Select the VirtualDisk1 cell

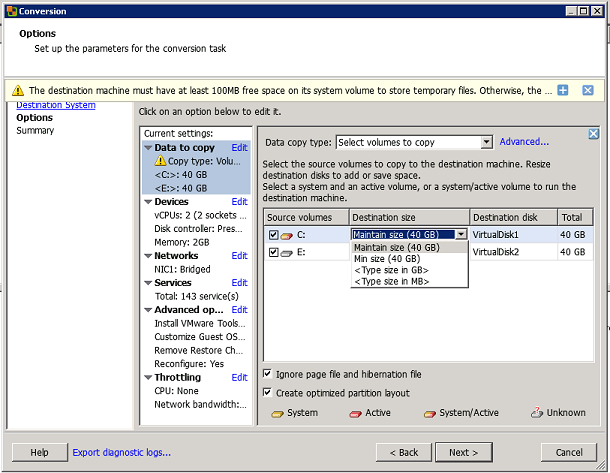[x=514, y=235]
